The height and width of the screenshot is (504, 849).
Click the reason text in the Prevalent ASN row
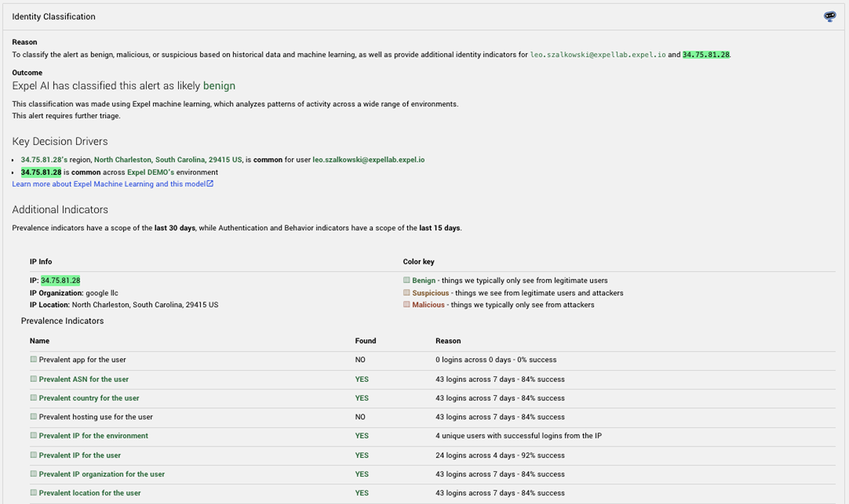[500, 379]
